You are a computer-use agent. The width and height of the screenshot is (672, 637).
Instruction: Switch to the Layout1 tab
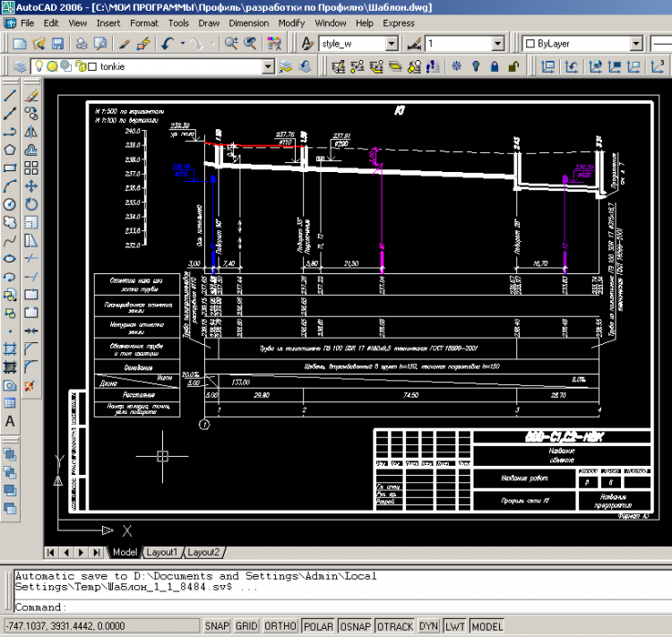163,552
